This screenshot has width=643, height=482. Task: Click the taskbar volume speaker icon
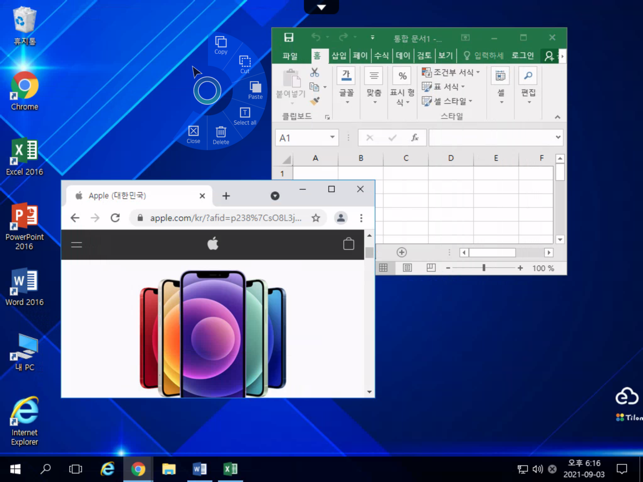point(538,469)
